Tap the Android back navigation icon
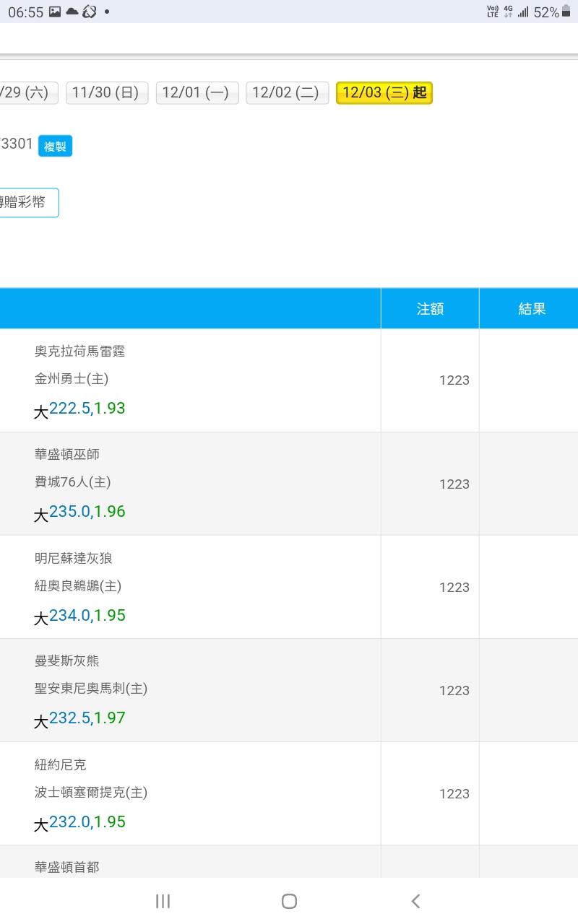 tap(415, 901)
